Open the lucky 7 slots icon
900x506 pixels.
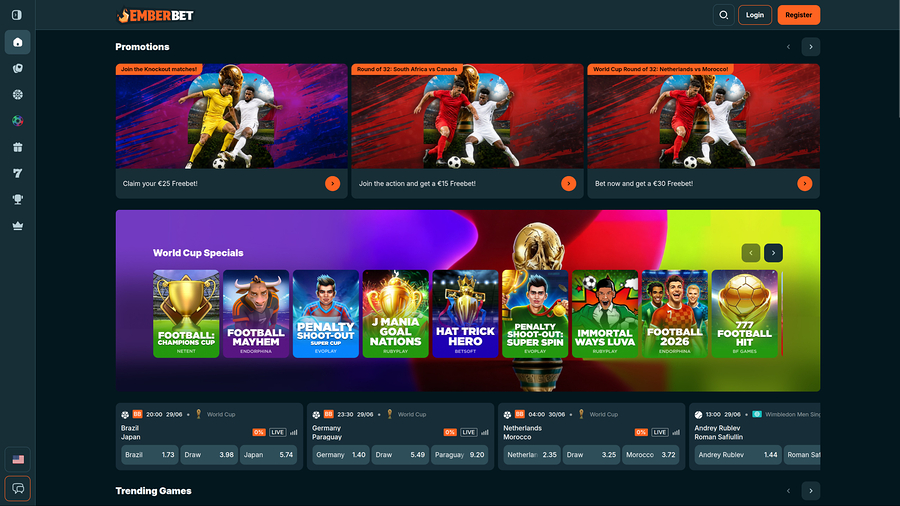18,173
